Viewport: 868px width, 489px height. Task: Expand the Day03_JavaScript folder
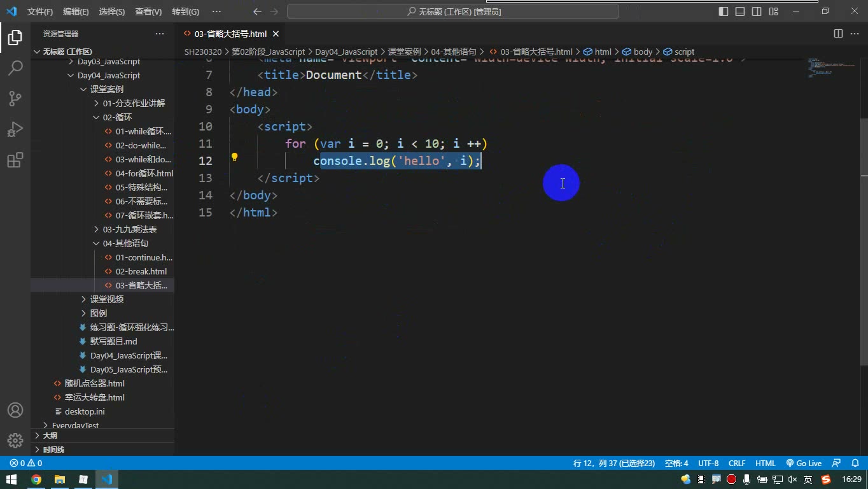102,62
